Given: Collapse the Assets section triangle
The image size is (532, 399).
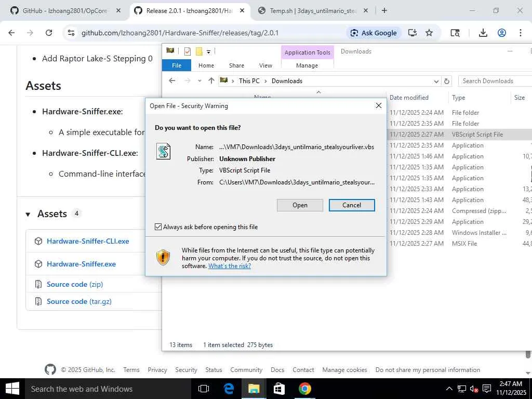Looking at the screenshot, I should (x=28, y=214).
